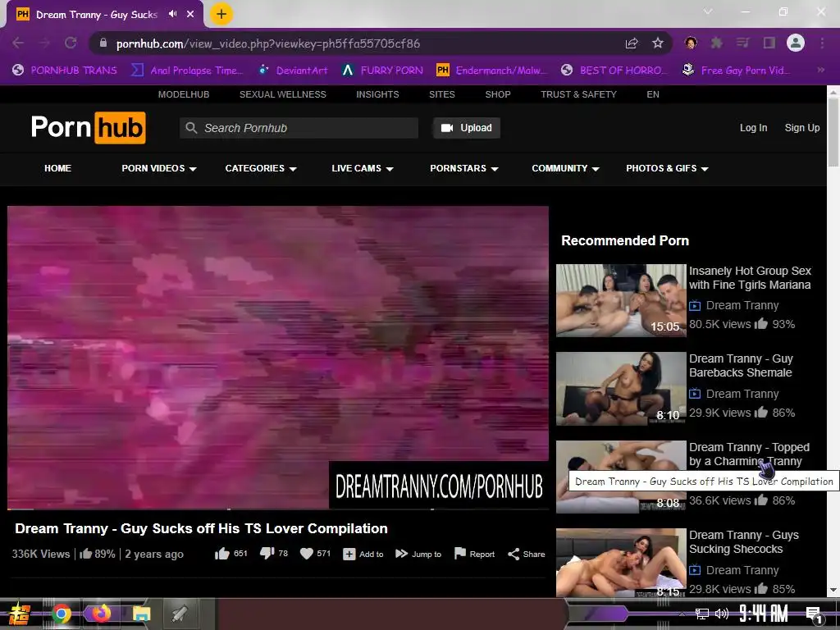Screen dimensions: 840x630
Task: Expand the PHOTOS & GIFS dropdown
Action: pyautogui.click(x=667, y=168)
